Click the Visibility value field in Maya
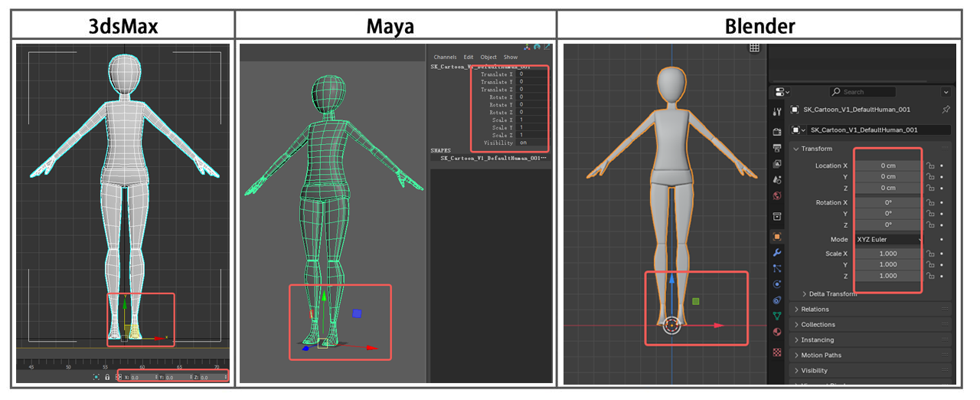Image resolution: width=980 pixels, height=400 pixels. pyautogui.click(x=533, y=143)
